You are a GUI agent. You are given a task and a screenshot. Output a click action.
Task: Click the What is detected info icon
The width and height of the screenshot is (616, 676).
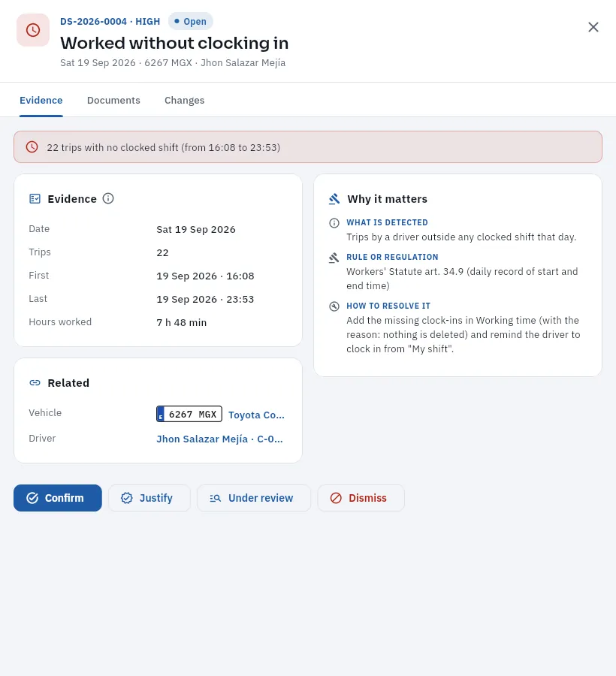[x=334, y=223]
